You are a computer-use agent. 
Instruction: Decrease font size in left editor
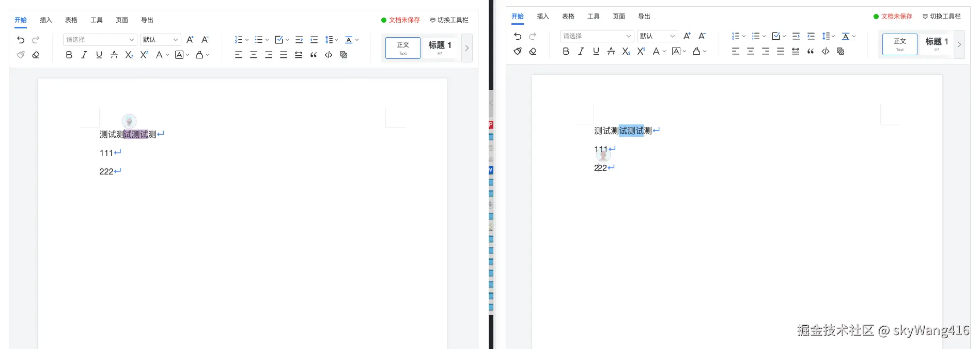pyautogui.click(x=205, y=40)
